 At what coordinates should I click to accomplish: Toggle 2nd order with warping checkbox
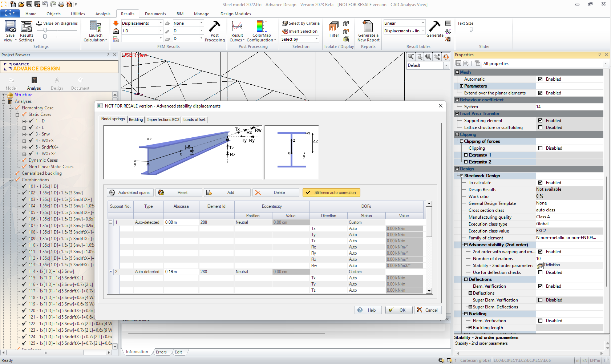[x=540, y=252]
